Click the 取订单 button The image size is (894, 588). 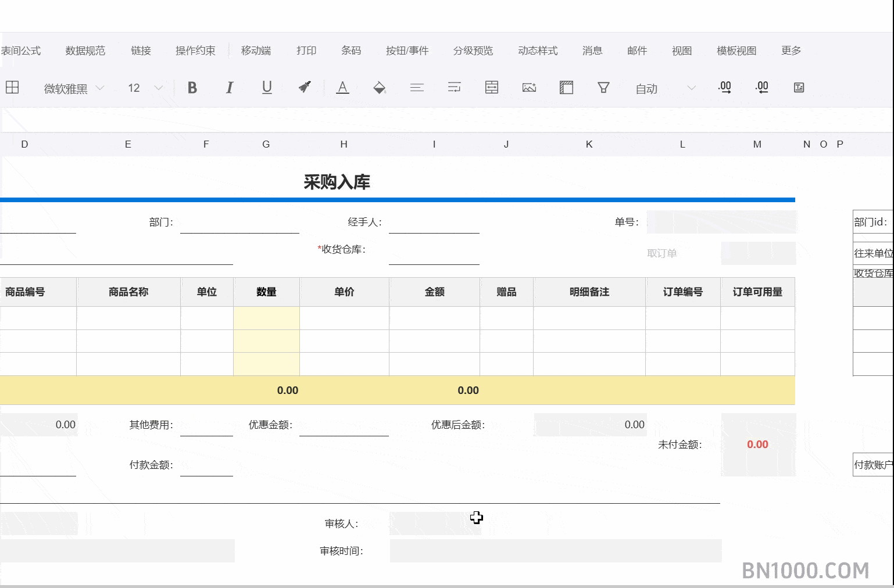coord(662,253)
